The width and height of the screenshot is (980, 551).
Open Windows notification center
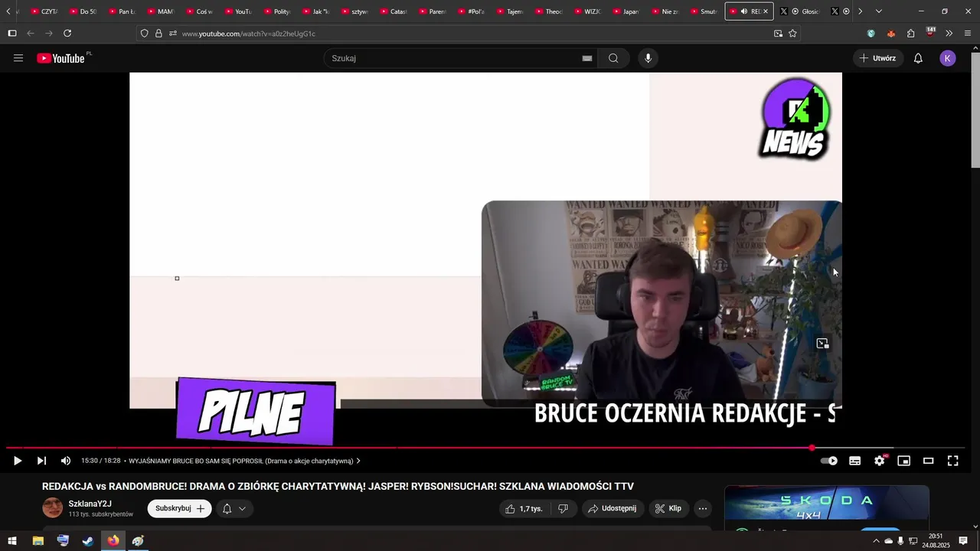click(963, 541)
